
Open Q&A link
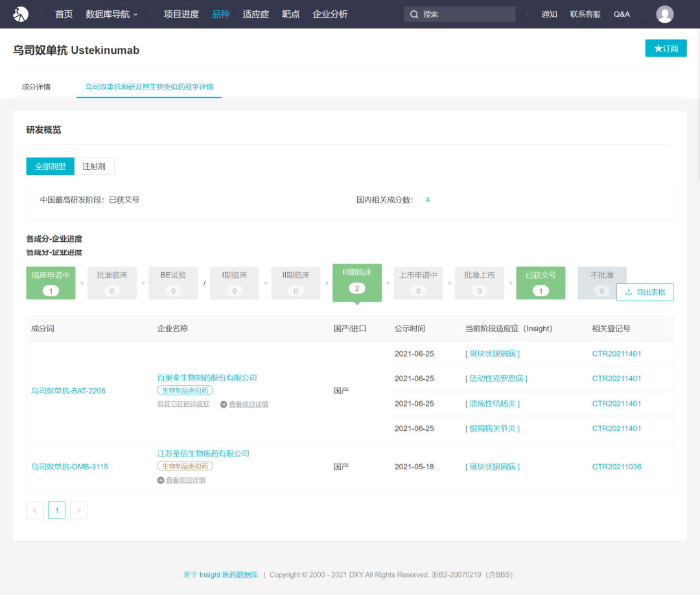622,14
